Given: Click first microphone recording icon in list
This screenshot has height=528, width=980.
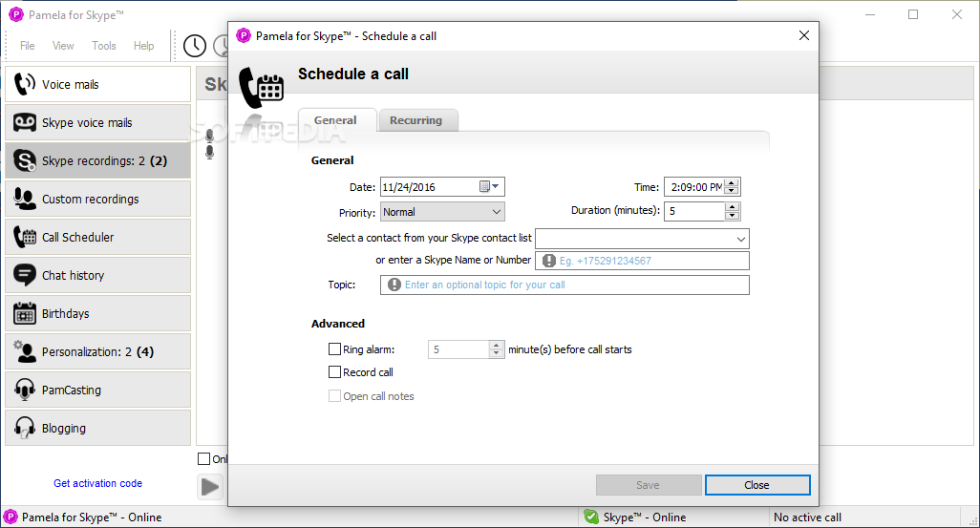Looking at the screenshot, I should pyautogui.click(x=209, y=135).
